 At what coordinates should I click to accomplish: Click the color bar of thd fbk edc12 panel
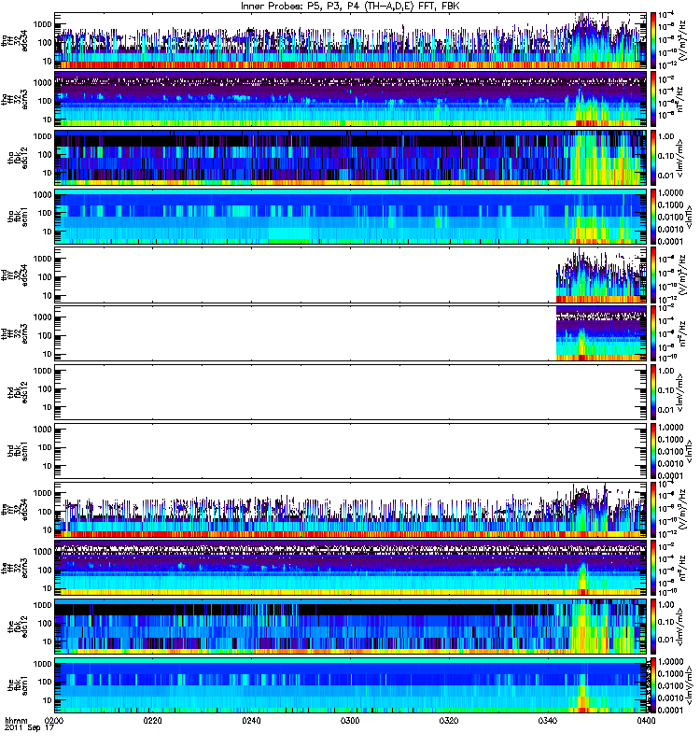[652, 392]
